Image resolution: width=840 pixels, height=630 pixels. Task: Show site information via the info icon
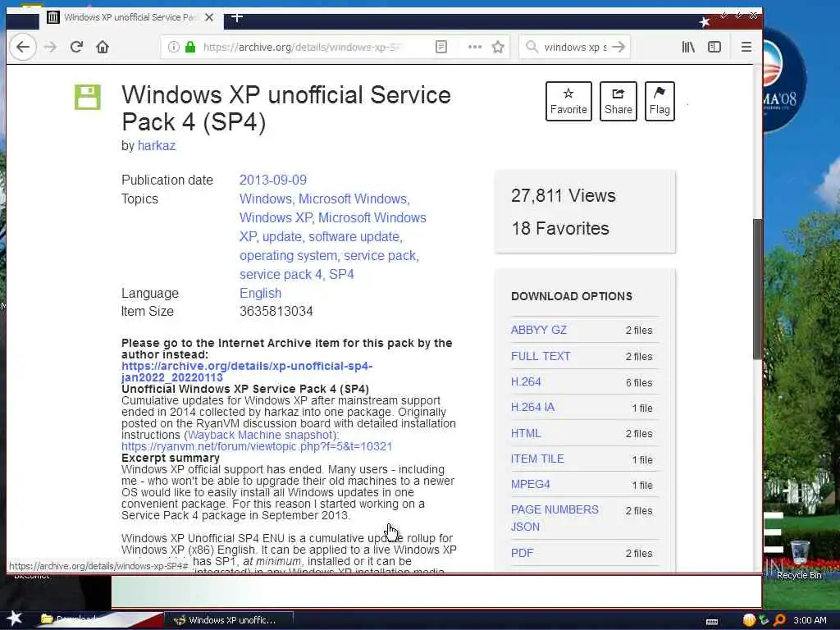tap(174, 47)
